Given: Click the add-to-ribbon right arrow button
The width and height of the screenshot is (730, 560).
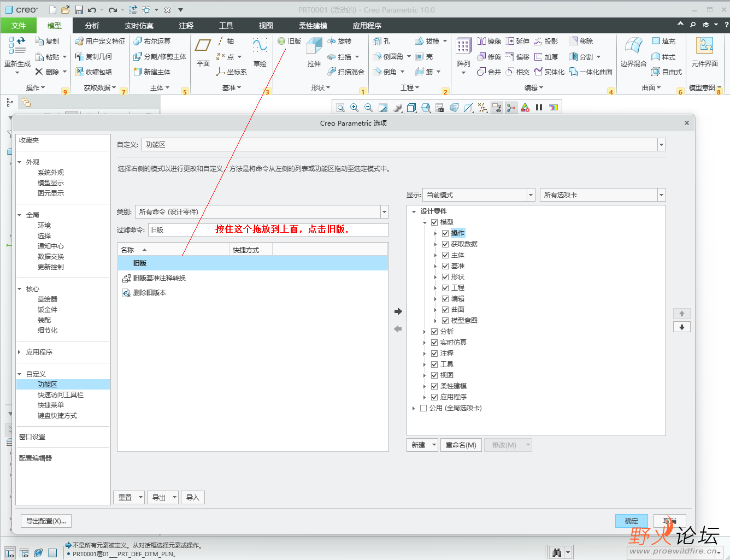Looking at the screenshot, I should tap(398, 311).
